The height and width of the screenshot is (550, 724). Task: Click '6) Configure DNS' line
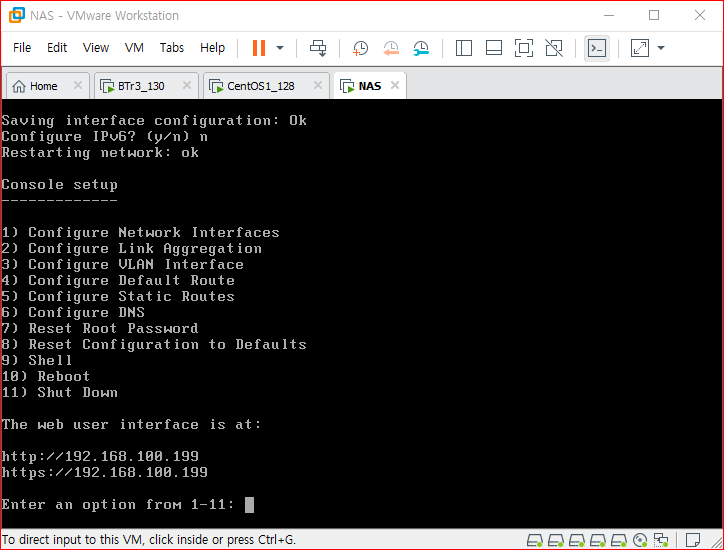pos(73,312)
